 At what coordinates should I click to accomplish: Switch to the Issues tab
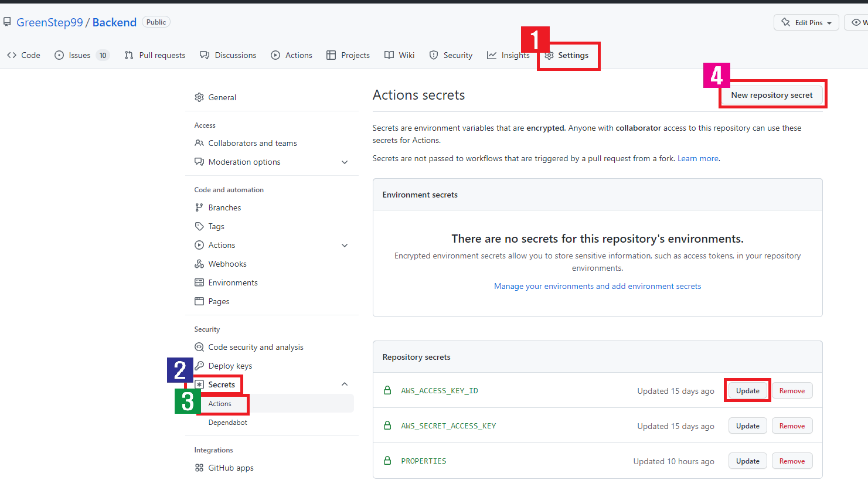click(81, 55)
